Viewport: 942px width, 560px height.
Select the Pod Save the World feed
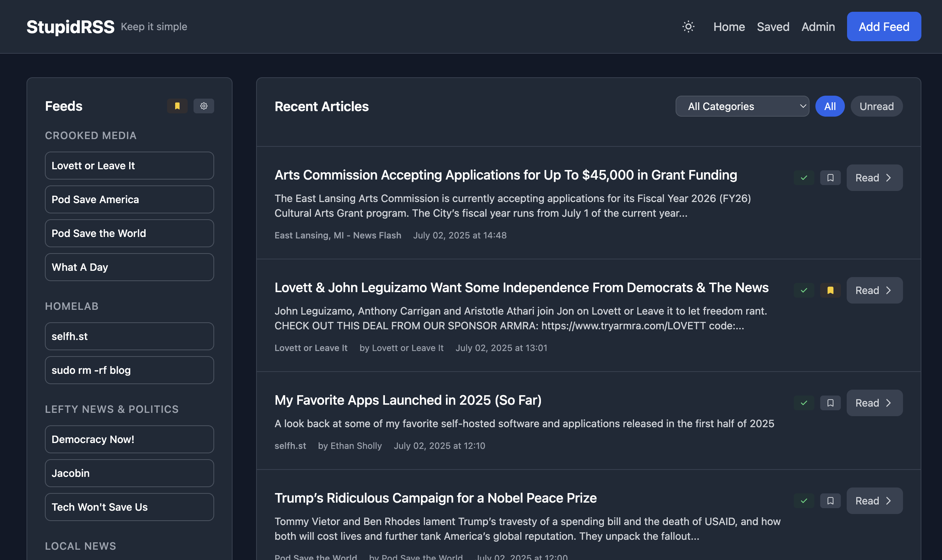pyautogui.click(x=130, y=233)
